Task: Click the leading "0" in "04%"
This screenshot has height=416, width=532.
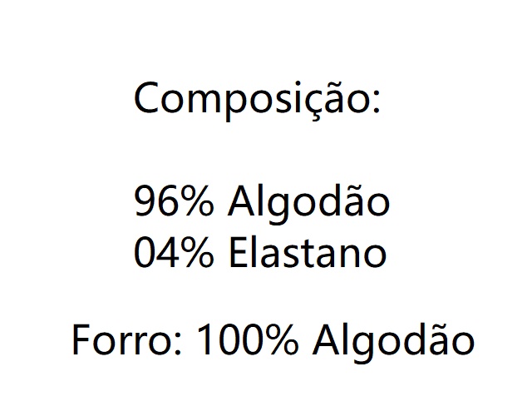Action: click(145, 253)
